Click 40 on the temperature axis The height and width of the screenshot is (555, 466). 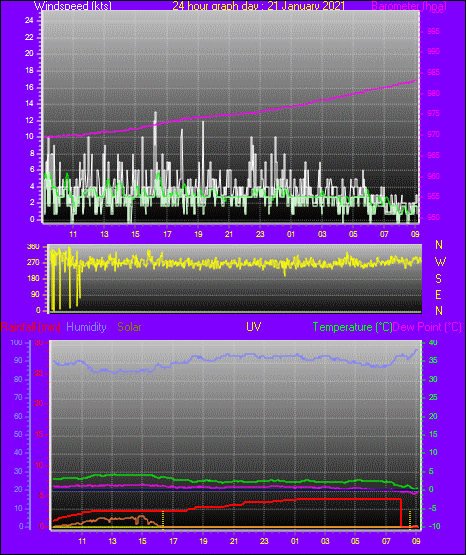click(433, 342)
